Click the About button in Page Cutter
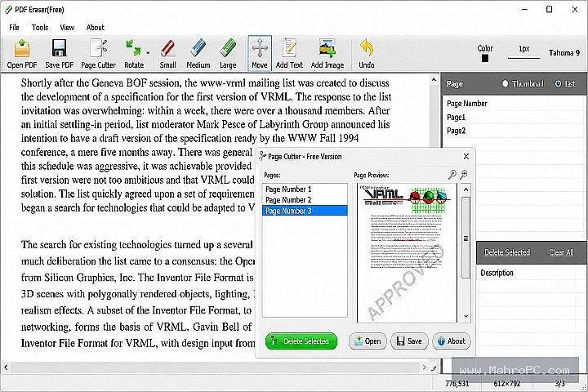Image resolution: width=588 pixels, height=392 pixels. [x=452, y=341]
